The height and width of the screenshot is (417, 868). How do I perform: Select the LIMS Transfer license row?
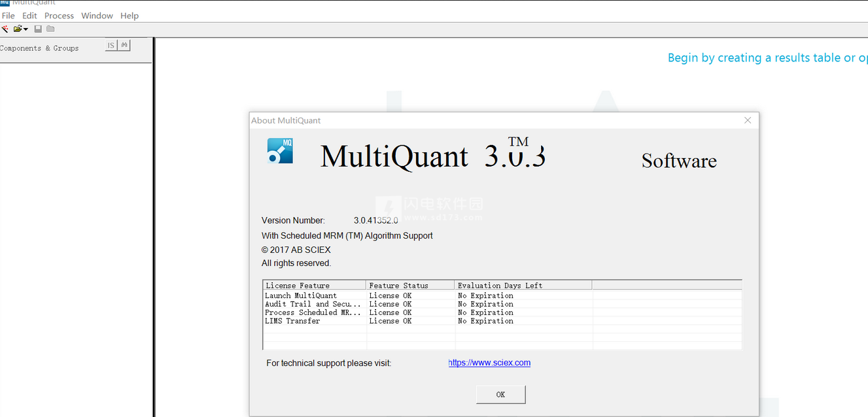[x=502, y=321]
